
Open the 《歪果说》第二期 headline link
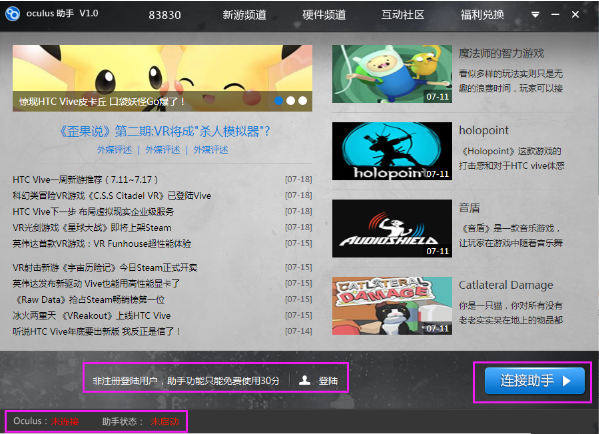(164, 131)
